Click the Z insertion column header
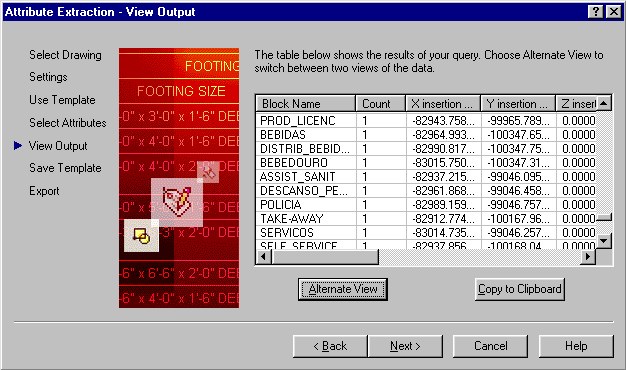626x370 pixels. coord(576,104)
